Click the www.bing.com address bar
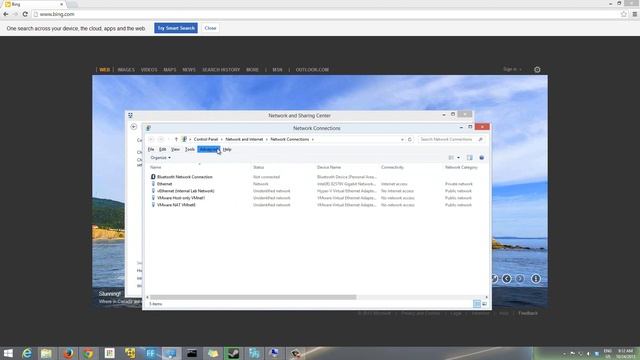 (327, 14)
